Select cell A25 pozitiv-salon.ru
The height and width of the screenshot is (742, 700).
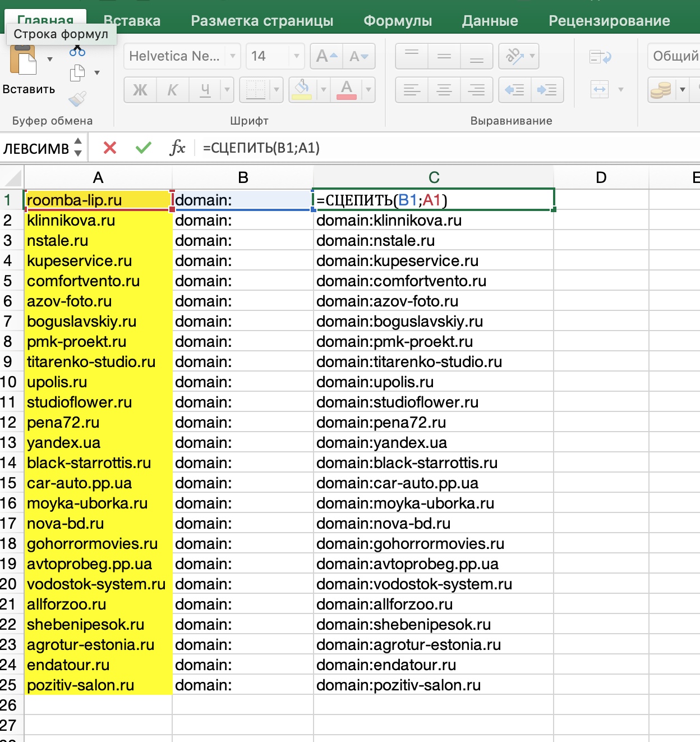tap(98, 685)
